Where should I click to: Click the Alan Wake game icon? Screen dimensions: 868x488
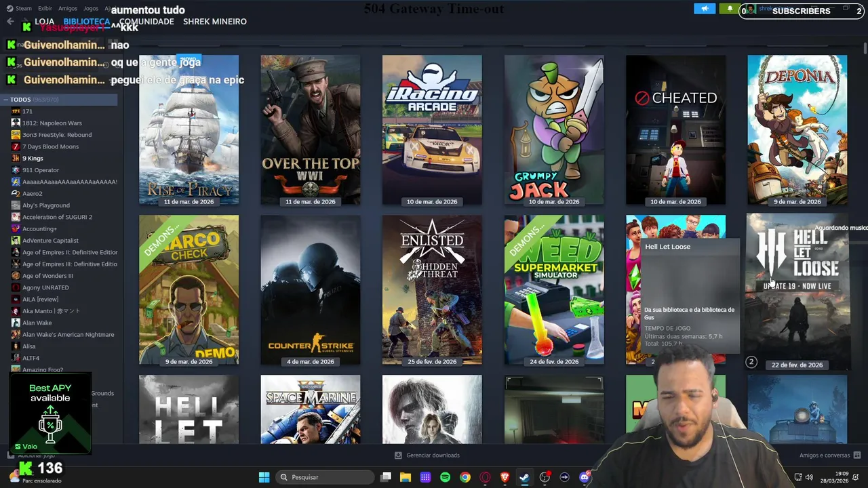(16, 323)
